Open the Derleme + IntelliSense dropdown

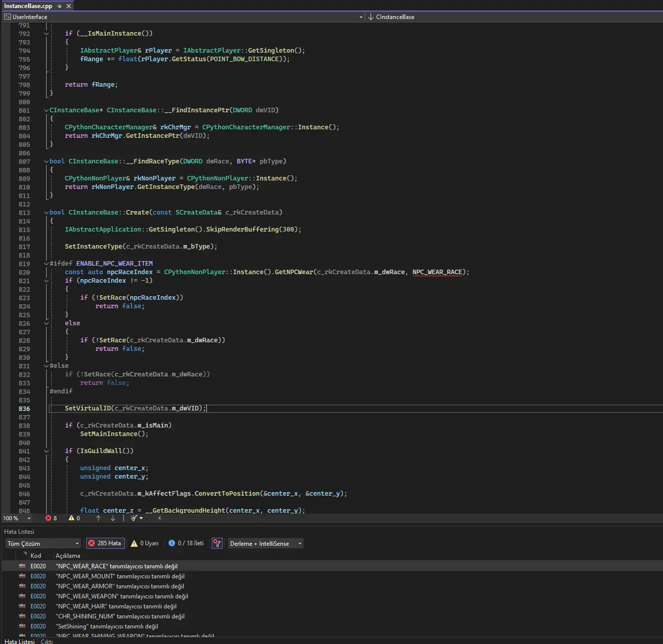click(265, 544)
